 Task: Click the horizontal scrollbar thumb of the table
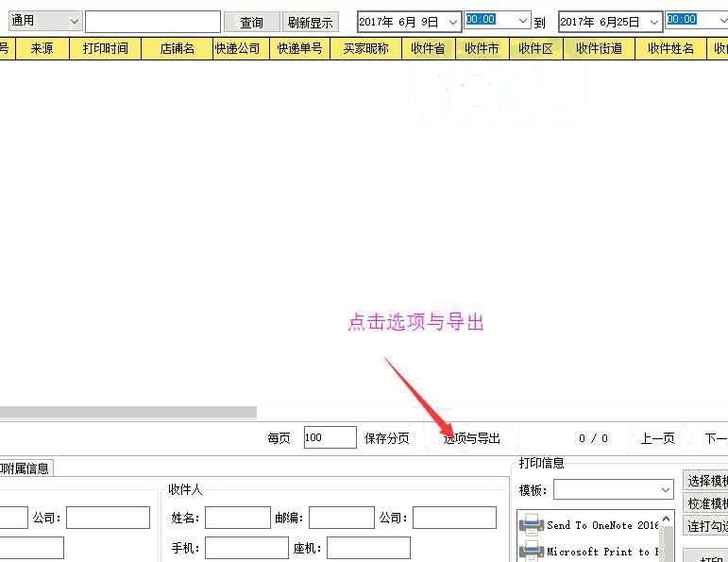128,412
